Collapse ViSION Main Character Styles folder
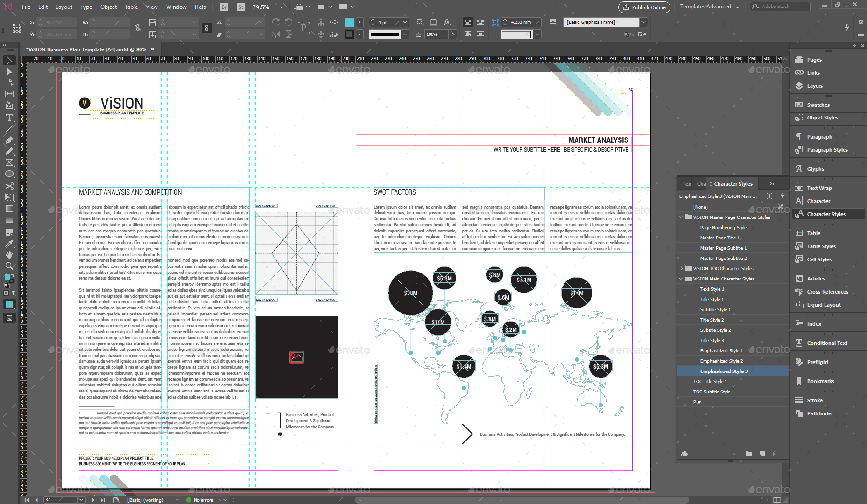Screen dimensions: 867x504 pos(681,279)
